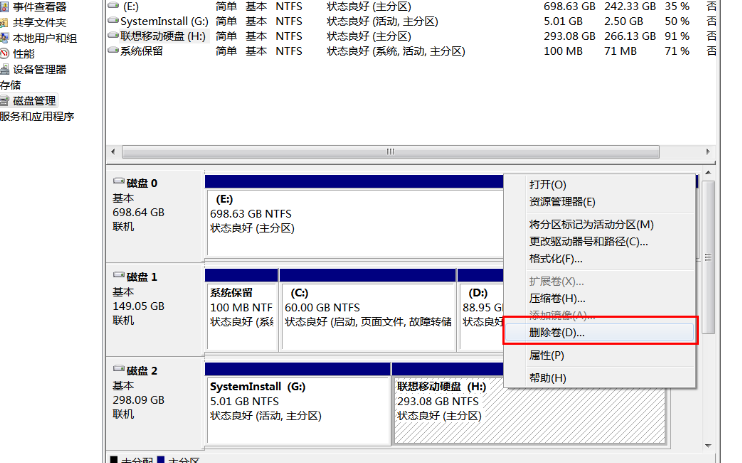The height and width of the screenshot is (463, 742).
Task: Select the (E:) row in volume list
Action: [x=411, y=7]
